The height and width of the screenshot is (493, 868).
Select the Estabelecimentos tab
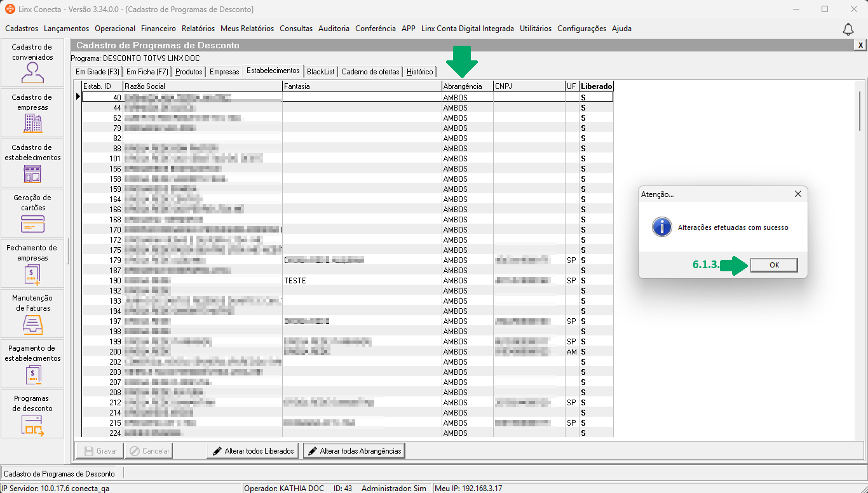pyautogui.click(x=273, y=71)
